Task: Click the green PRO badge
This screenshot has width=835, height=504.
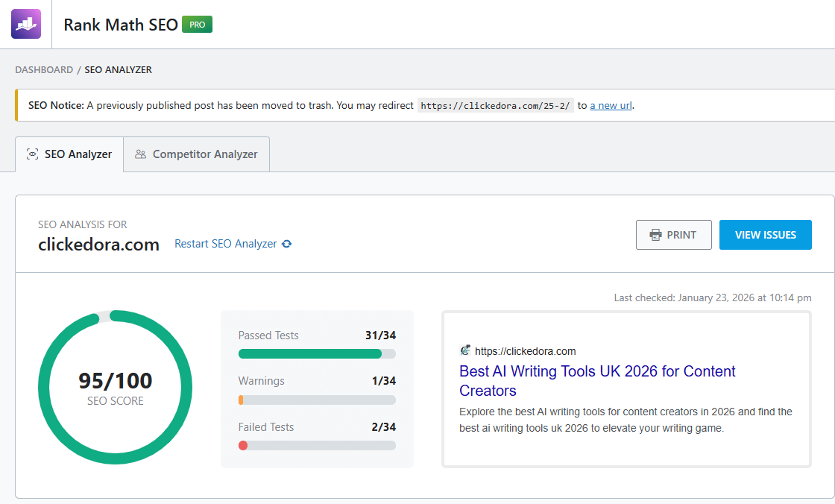Action: (x=197, y=25)
